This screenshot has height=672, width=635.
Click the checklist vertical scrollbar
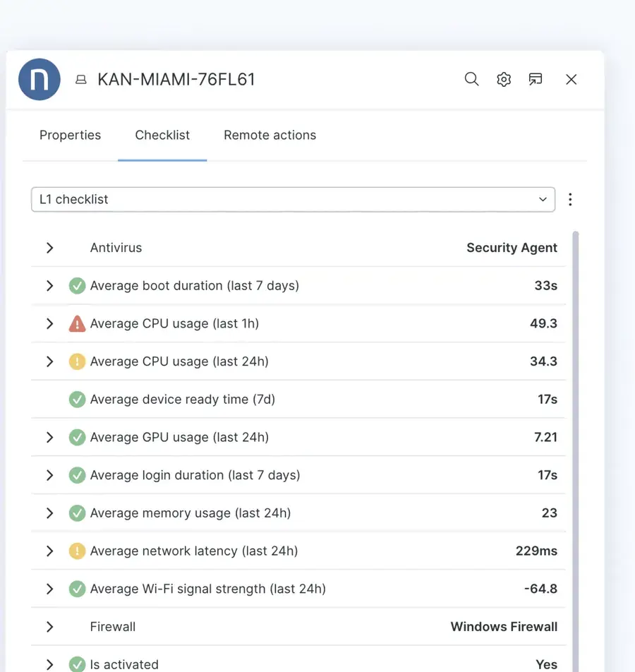coord(576,450)
